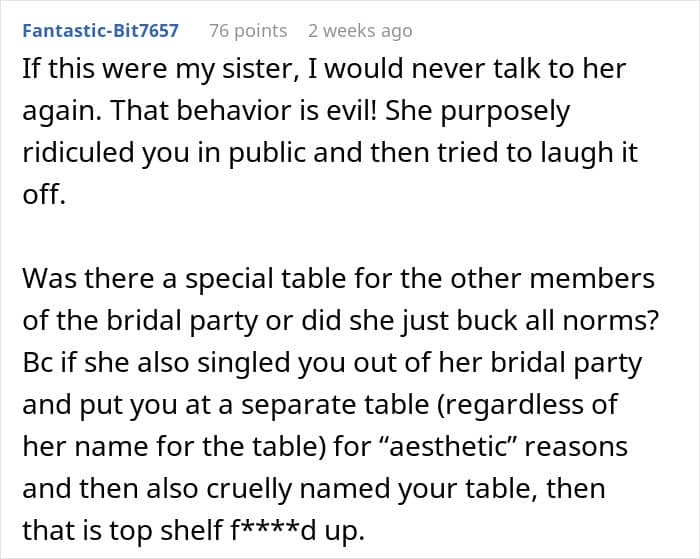Click the quoted word “aesthetic”
The image size is (700, 559).
(447, 446)
